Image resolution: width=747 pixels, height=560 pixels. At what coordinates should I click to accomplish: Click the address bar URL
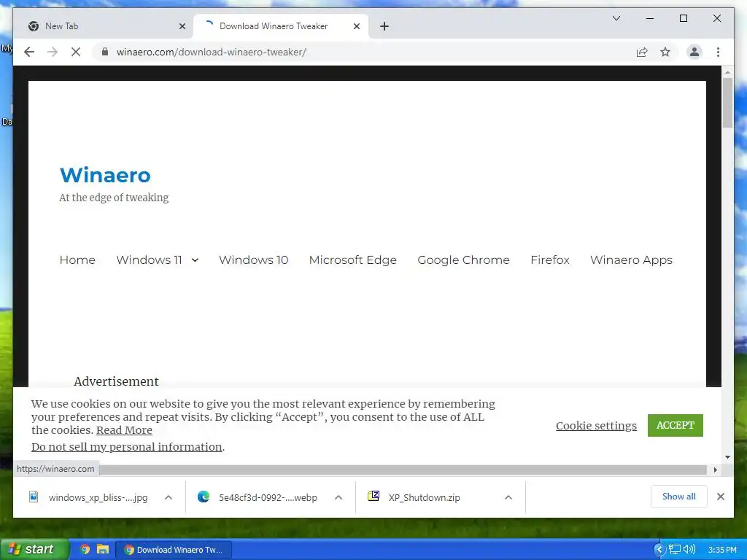click(x=212, y=52)
